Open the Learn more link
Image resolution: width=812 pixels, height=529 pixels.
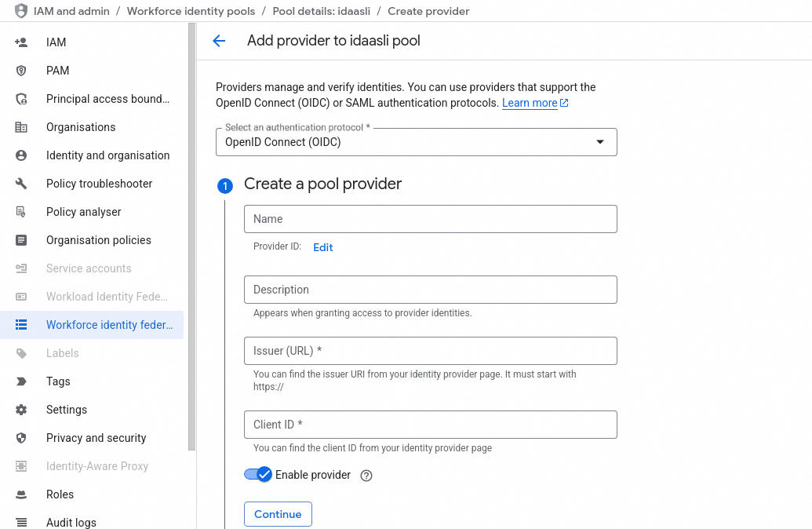pyautogui.click(x=530, y=103)
